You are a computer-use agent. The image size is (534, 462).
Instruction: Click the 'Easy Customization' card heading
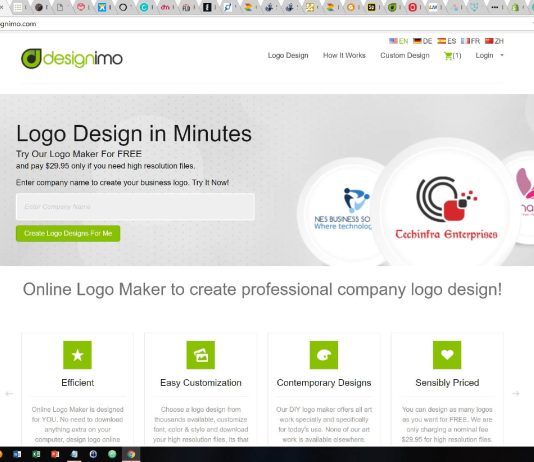201,383
